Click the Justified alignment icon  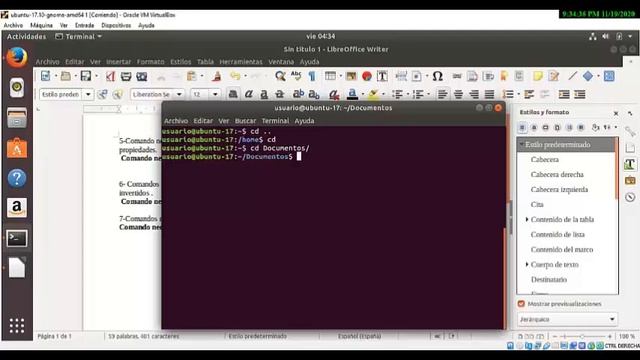pyautogui.click(x=489, y=94)
